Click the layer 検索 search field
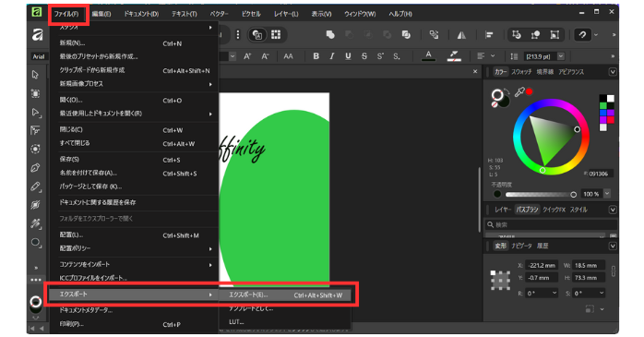This screenshot has height=337, width=644. [x=551, y=224]
